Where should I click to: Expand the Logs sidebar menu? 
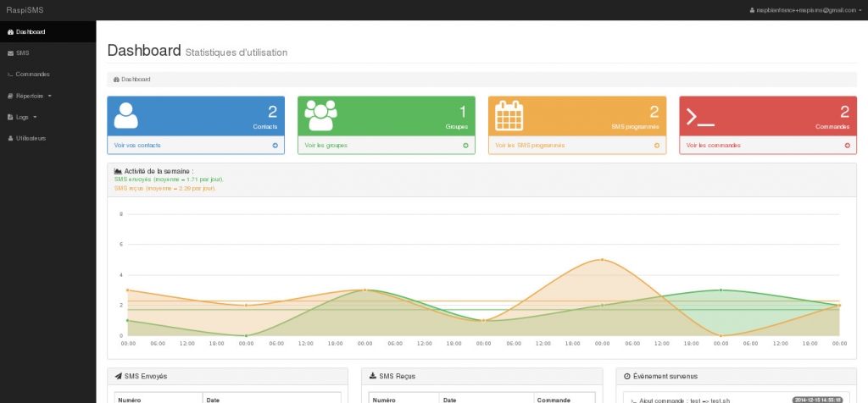tap(48, 117)
